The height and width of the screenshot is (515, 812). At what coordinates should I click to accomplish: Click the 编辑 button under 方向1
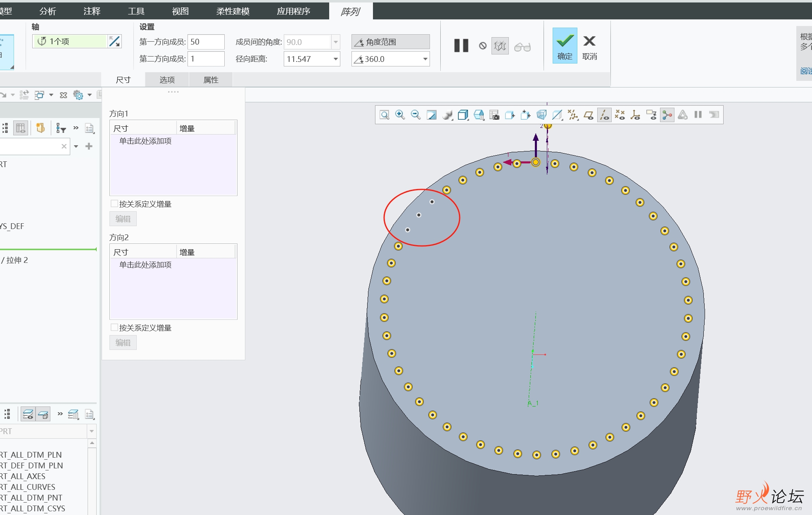pyautogui.click(x=123, y=219)
